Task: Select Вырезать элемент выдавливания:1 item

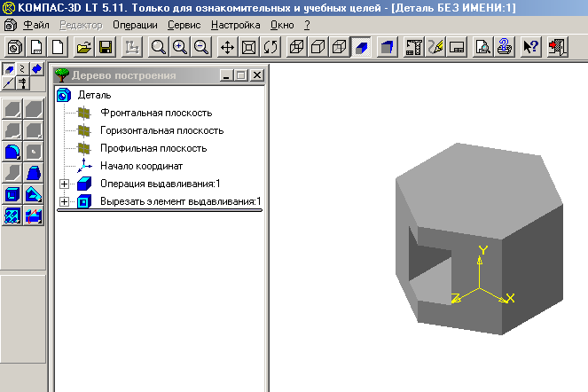Action: click(x=180, y=201)
